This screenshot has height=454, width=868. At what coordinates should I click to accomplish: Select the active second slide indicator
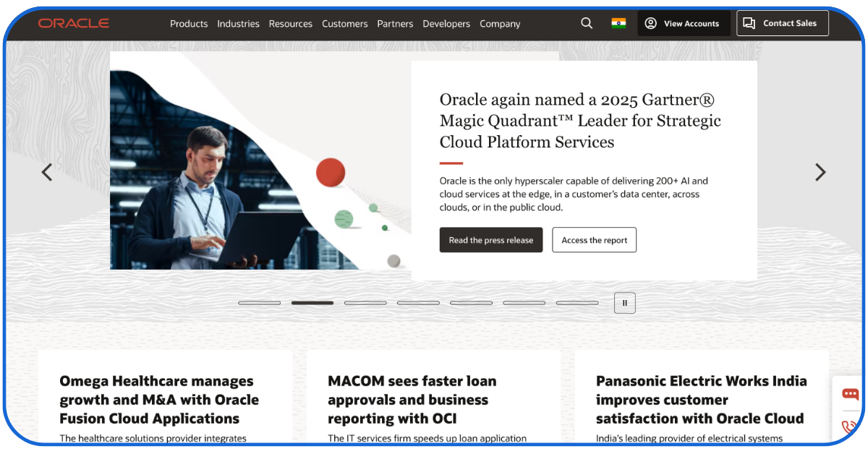coord(312,303)
